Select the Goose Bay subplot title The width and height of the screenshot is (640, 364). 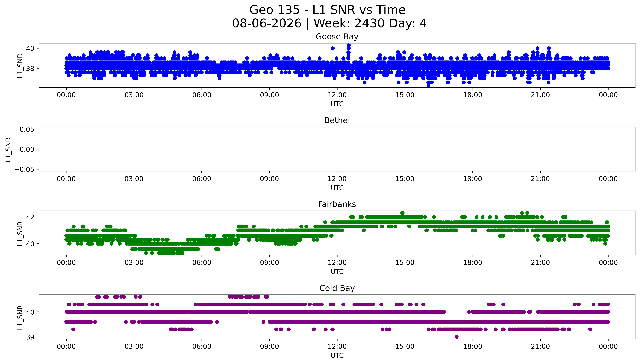(337, 36)
